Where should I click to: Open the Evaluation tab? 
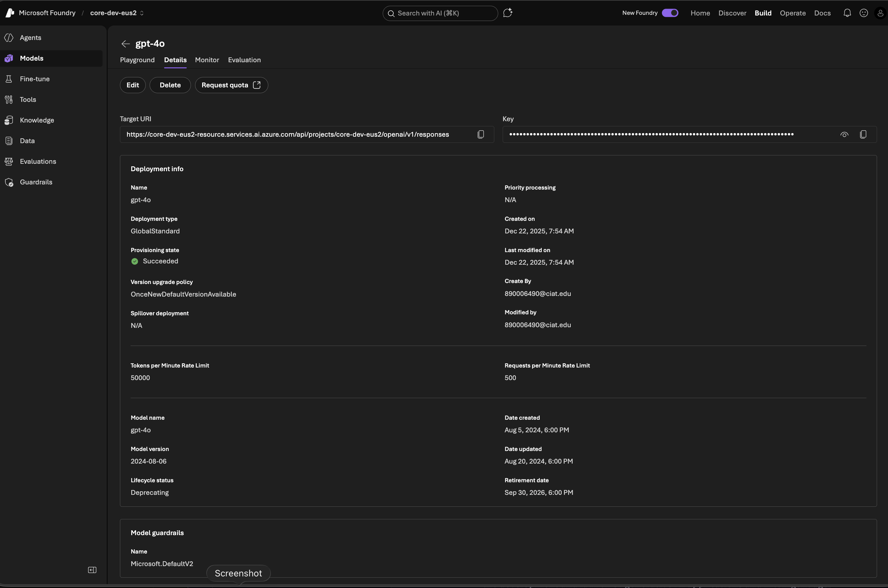[x=244, y=60]
